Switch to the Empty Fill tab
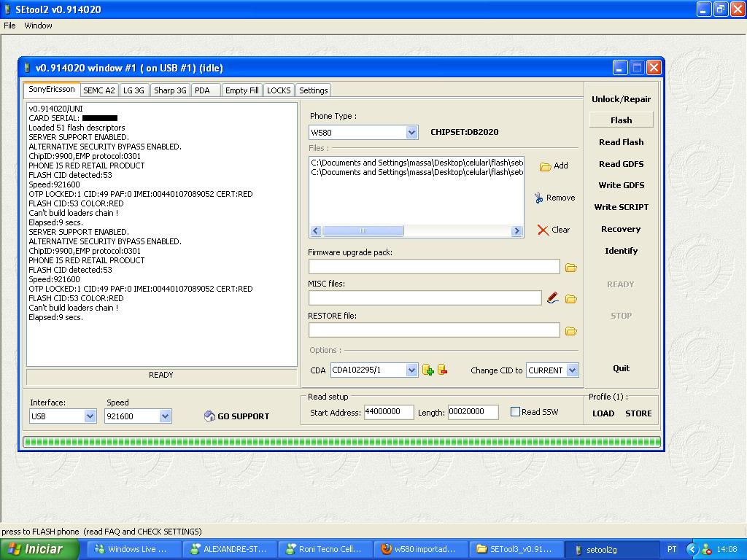The width and height of the screenshot is (747, 560). pos(242,90)
